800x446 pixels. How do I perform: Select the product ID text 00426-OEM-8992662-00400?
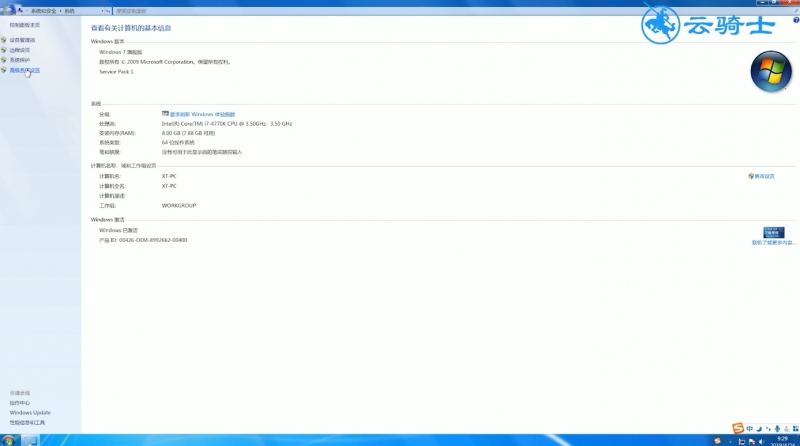point(153,240)
